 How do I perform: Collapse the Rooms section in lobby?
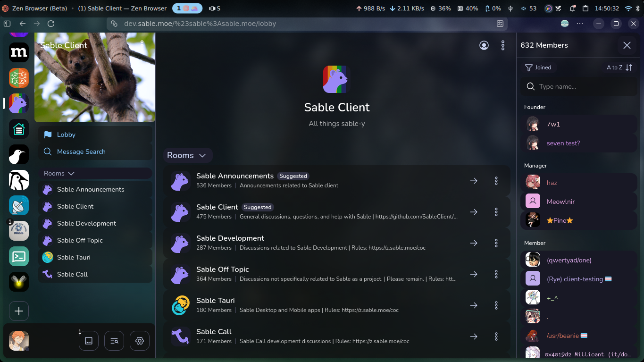[187, 155]
